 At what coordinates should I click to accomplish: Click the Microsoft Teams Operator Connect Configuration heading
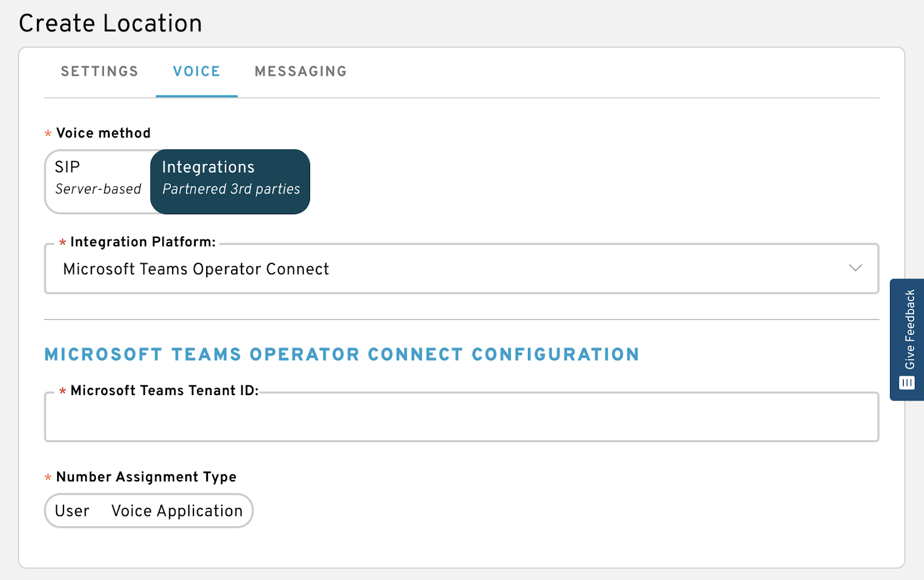(x=342, y=354)
